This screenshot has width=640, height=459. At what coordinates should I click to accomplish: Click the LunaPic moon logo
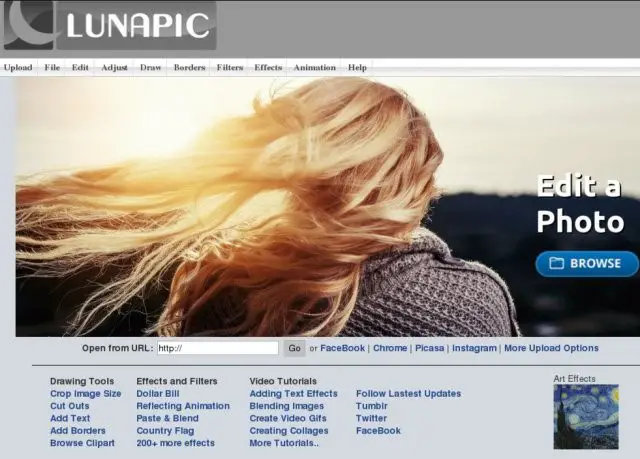[29, 24]
